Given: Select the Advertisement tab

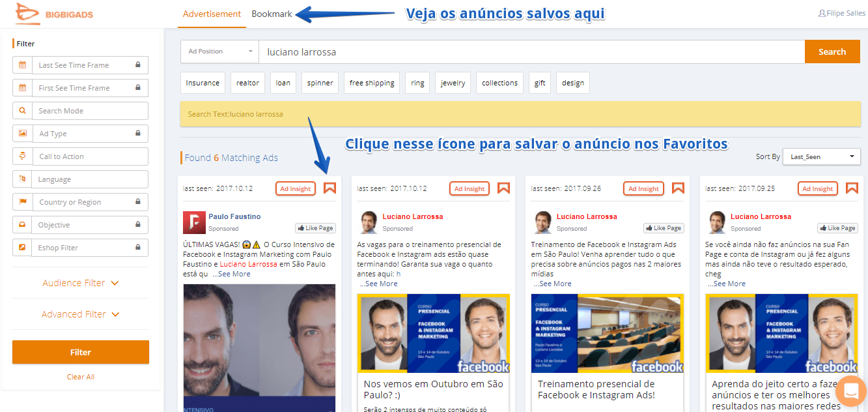Looking at the screenshot, I should (x=212, y=14).
